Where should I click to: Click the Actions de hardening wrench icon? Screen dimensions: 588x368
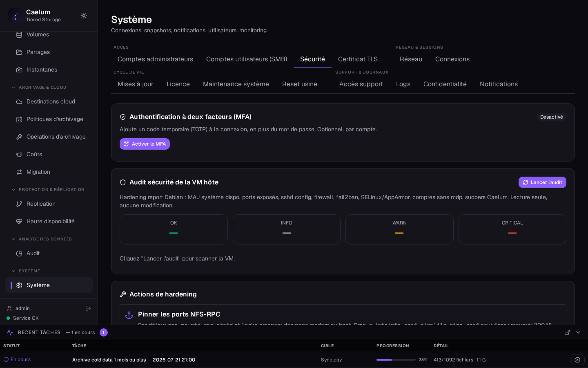[123, 294]
